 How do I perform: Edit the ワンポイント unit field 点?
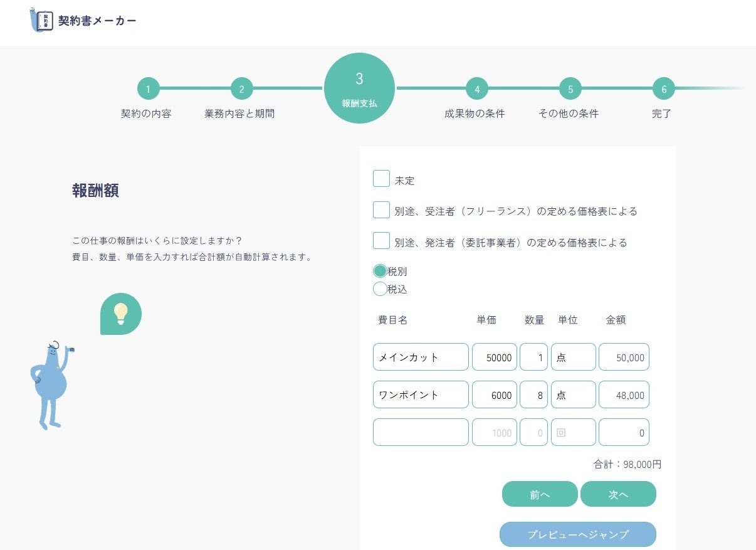(x=574, y=394)
